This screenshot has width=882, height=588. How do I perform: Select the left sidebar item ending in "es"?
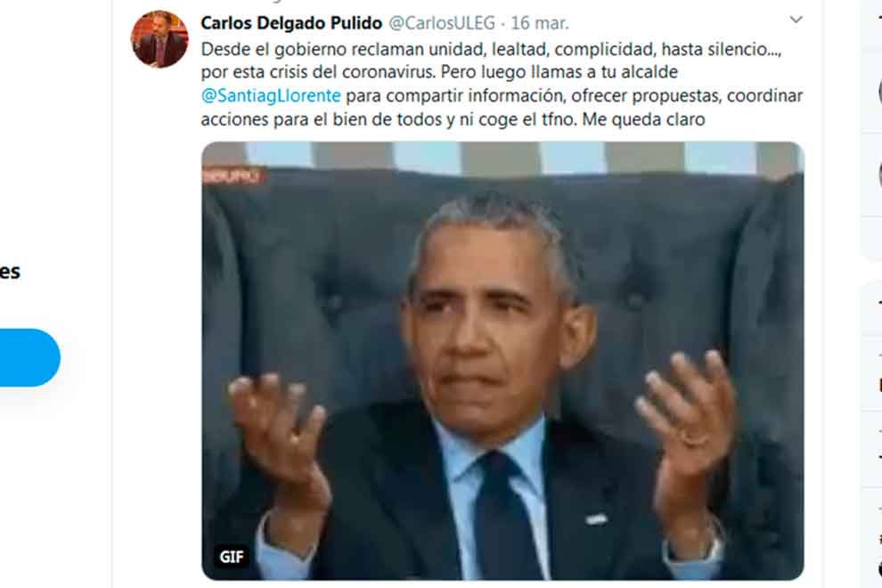coord(10,272)
